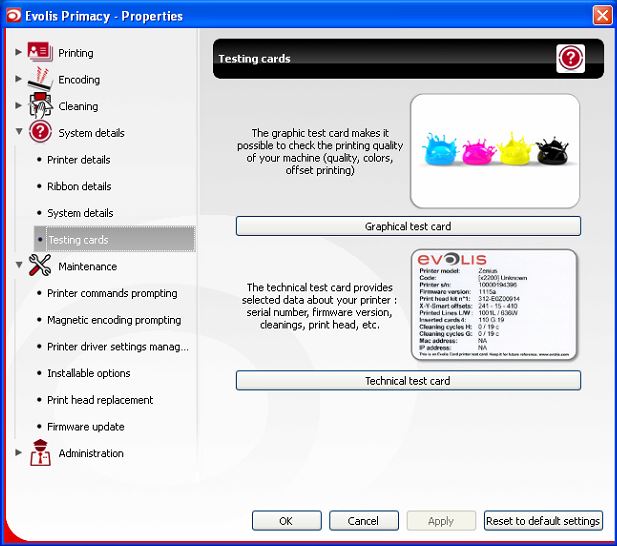
Task: Select the Encoding category label
Action: 79,79
